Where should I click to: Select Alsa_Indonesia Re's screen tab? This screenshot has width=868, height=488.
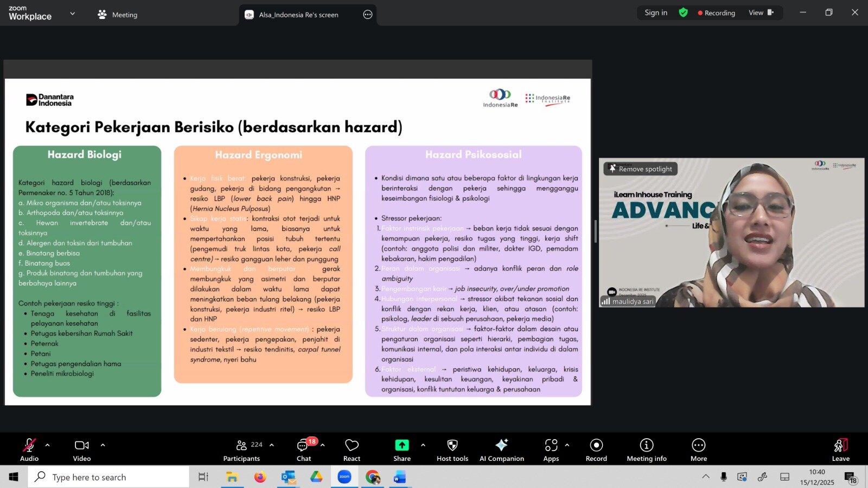298,15
